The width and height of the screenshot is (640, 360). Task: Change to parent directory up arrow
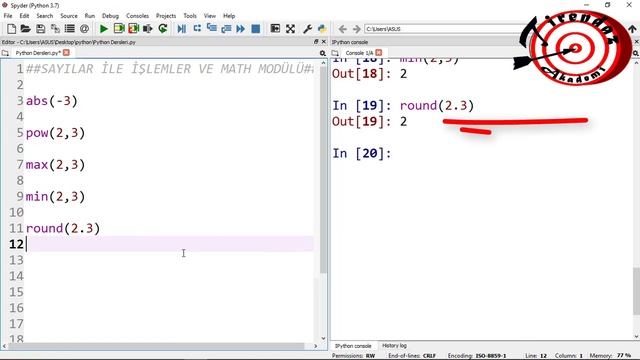[x=632, y=29]
